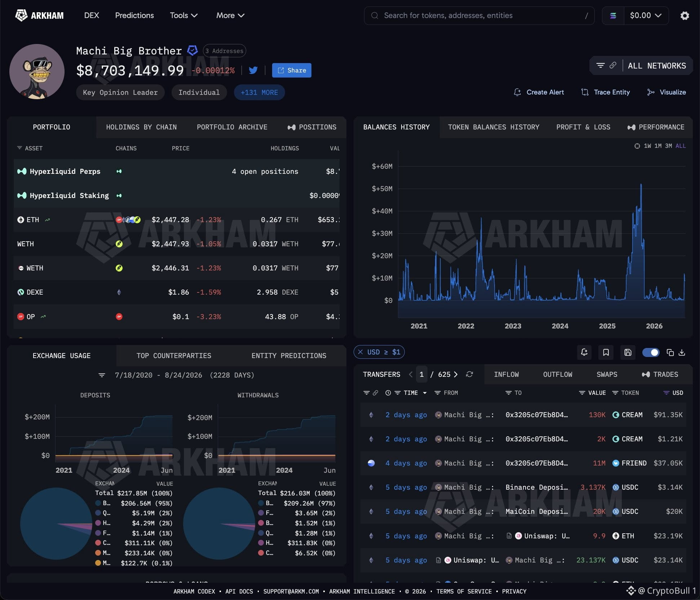Go to the next transfers page
700x600 pixels.
[456, 374]
